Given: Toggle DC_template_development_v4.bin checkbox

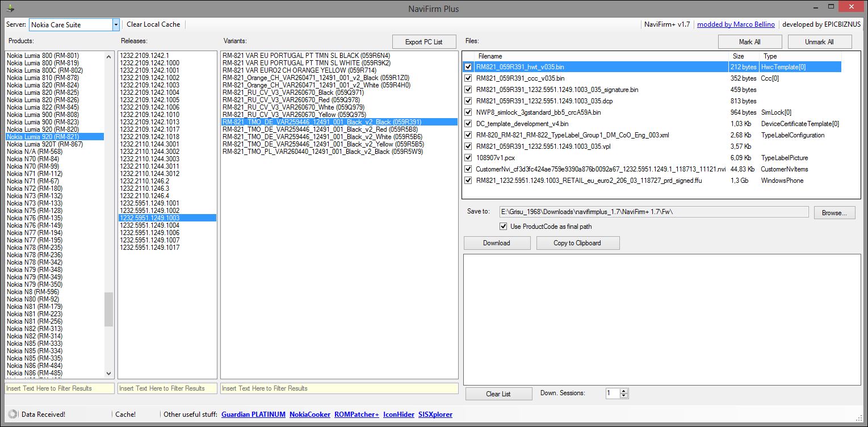Looking at the screenshot, I should tap(468, 124).
